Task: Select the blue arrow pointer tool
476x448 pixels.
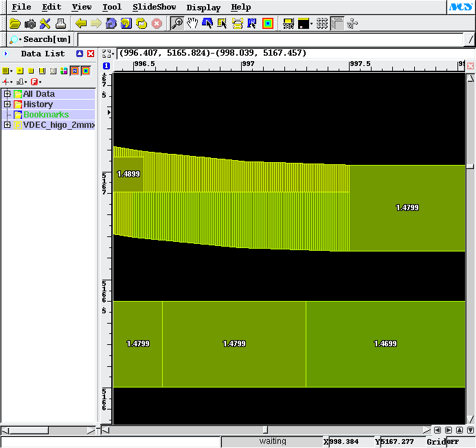Action: 207,23
